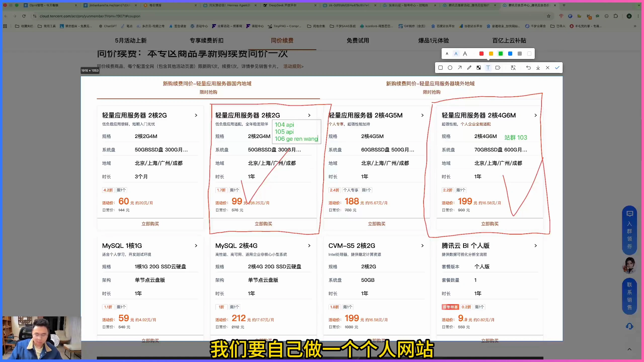The width and height of the screenshot is (644, 362).
Task: Bookmark this page with star icon
Action: pyautogui.click(x=549, y=16)
